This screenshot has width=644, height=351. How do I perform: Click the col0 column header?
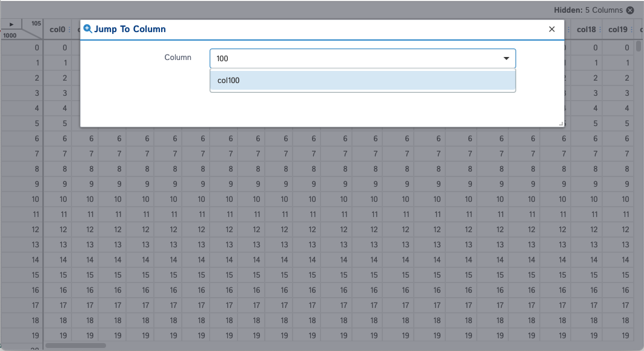tap(58, 30)
